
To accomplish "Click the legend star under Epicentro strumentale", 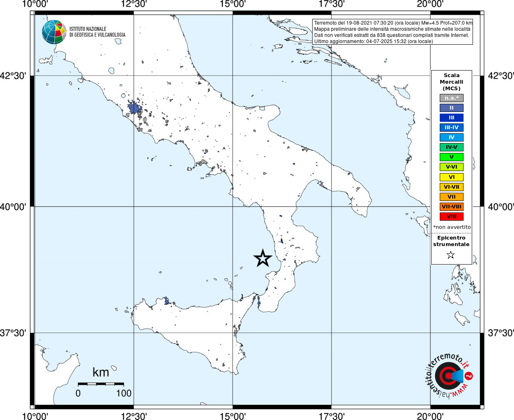I will [450, 255].
